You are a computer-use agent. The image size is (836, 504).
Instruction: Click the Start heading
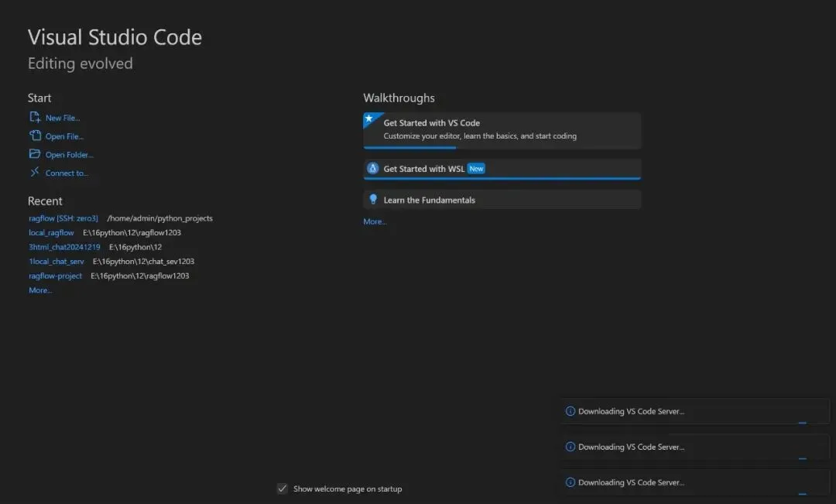pos(39,98)
